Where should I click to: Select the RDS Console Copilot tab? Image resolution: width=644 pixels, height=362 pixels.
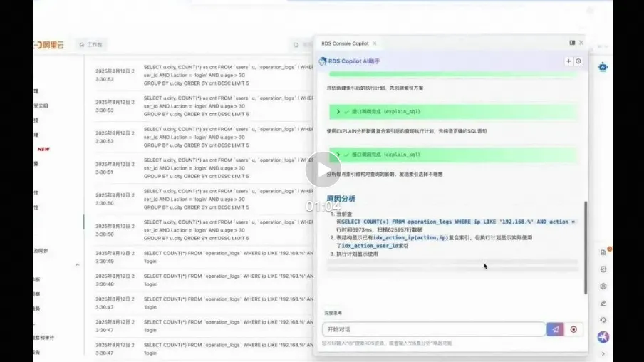click(345, 43)
